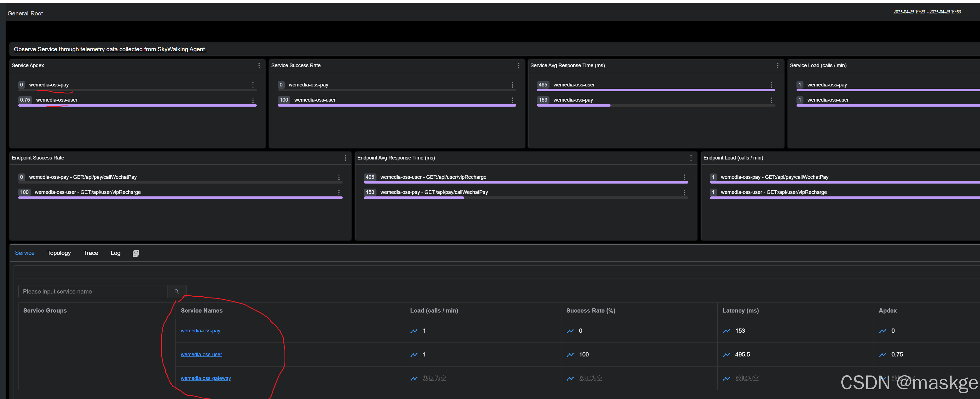The height and width of the screenshot is (399, 980).
Task: Expand options for vipRecharge endpoint response time row
Action: [684, 177]
